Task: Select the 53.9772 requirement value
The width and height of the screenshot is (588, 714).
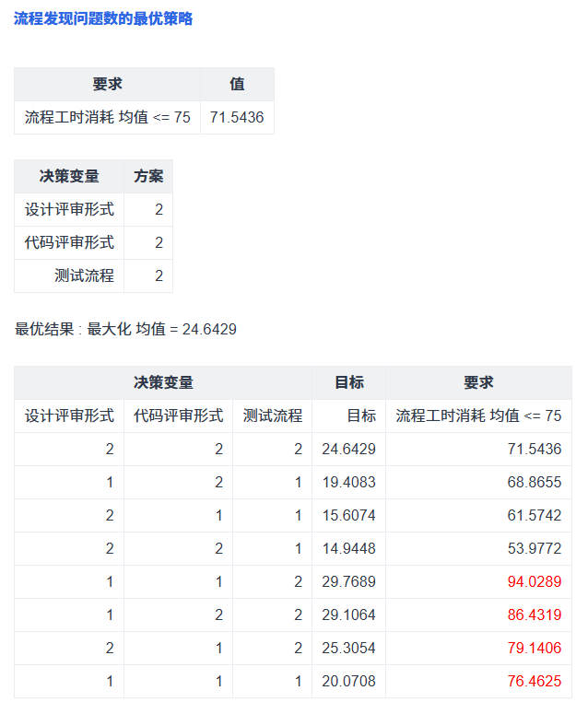Action: coord(535,548)
